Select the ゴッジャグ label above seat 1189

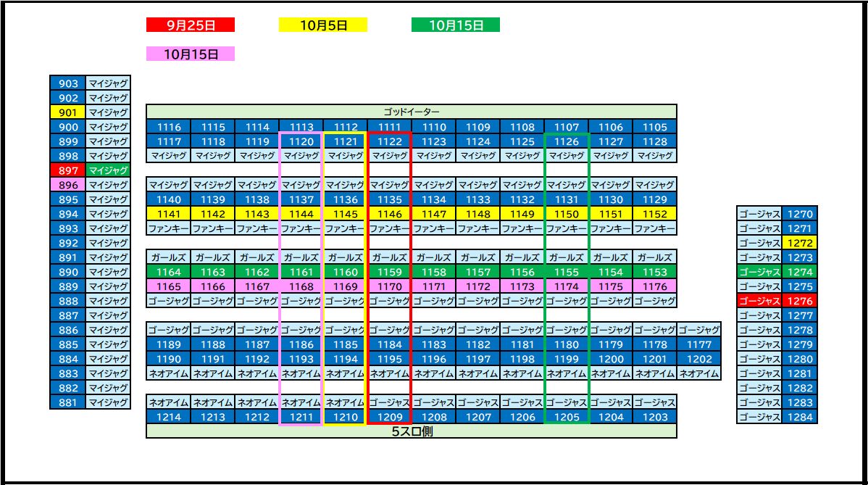coord(167,327)
